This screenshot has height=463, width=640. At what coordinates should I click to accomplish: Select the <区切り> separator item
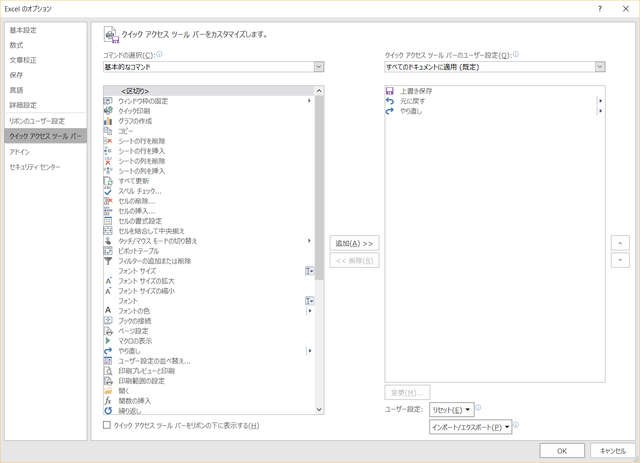209,91
